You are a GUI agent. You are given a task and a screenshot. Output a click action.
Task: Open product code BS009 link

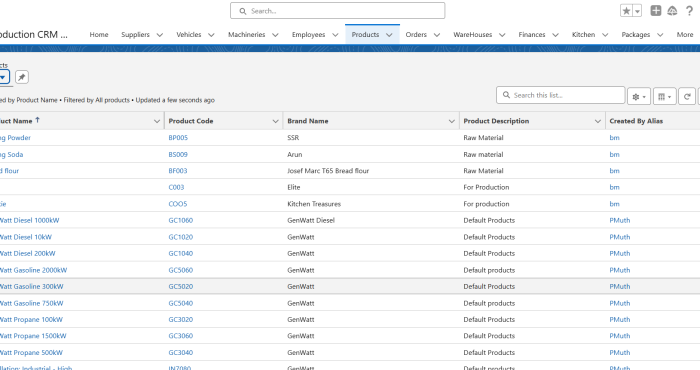point(178,154)
